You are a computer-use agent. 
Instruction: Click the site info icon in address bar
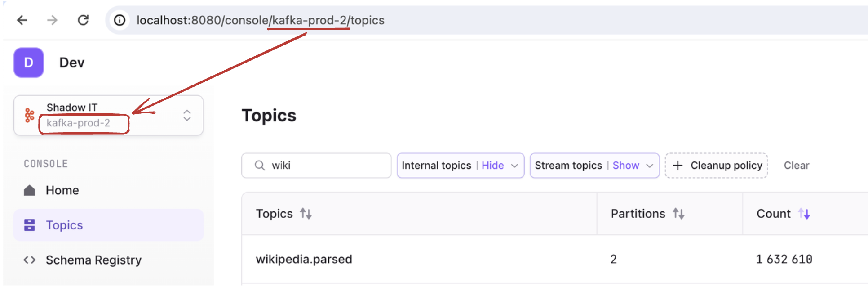click(120, 20)
